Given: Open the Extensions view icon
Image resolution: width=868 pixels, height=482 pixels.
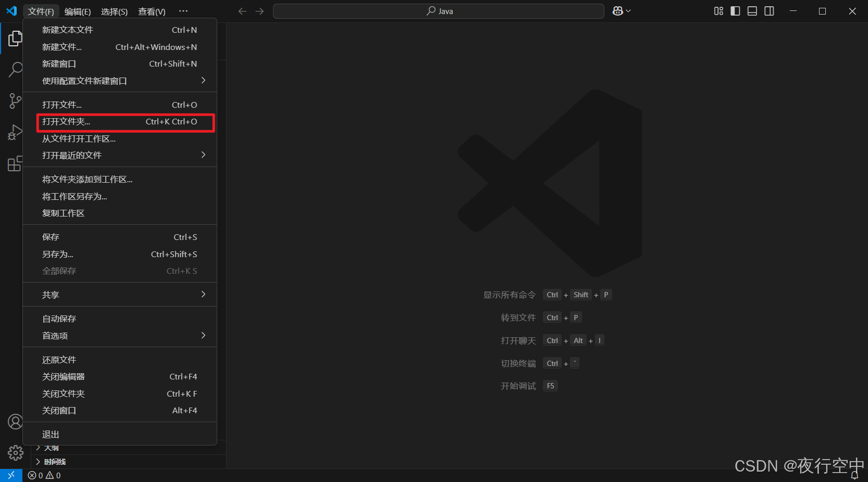Looking at the screenshot, I should pyautogui.click(x=15, y=163).
